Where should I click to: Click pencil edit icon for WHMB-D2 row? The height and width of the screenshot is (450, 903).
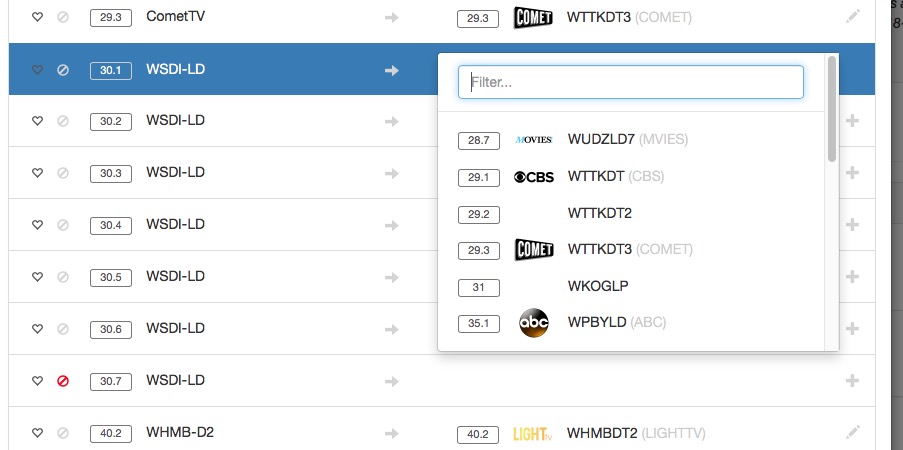click(x=852, y=433)
